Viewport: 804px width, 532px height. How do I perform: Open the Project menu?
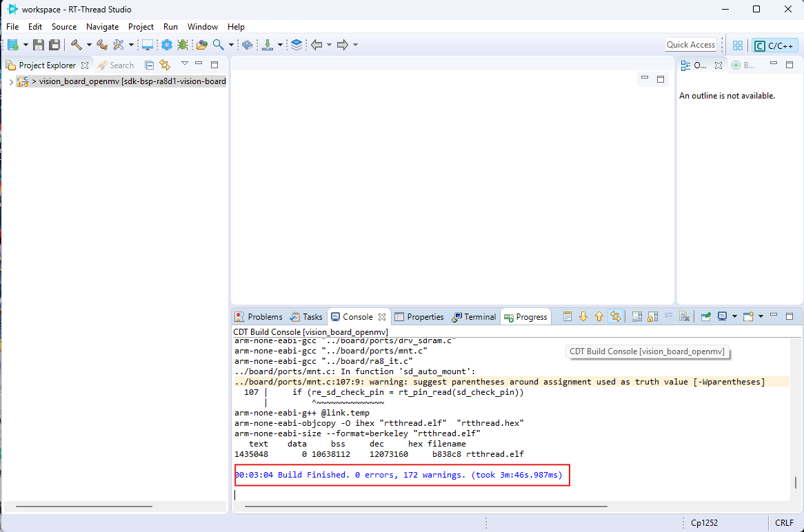[141, 26]
